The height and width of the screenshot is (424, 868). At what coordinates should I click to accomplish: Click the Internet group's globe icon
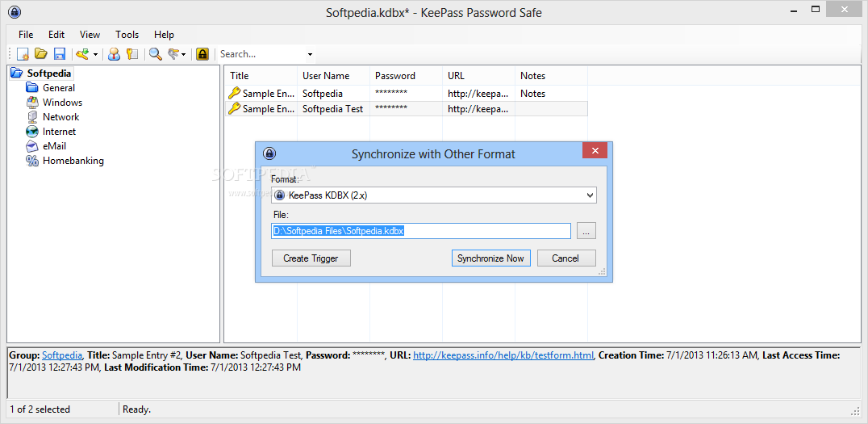click(32, 132)
